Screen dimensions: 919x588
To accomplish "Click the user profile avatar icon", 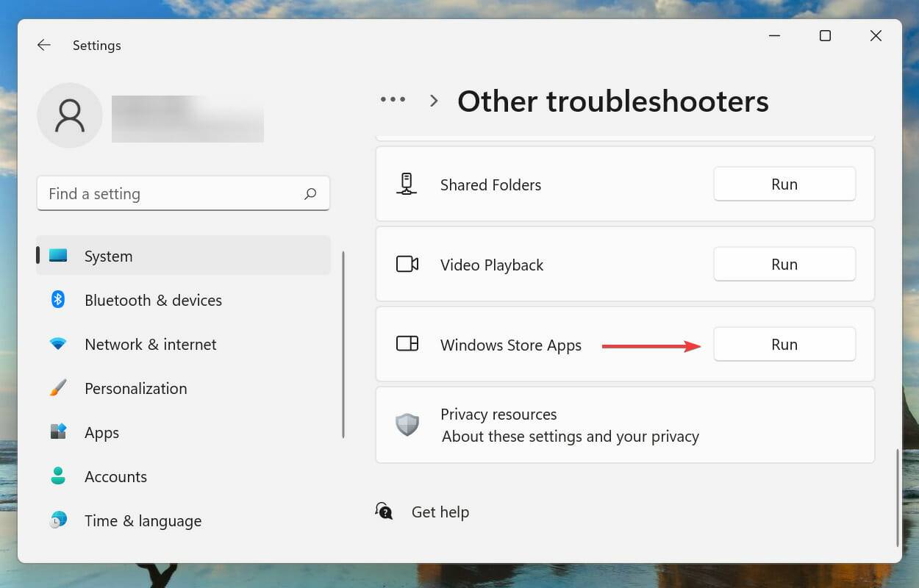I will 70,115.
